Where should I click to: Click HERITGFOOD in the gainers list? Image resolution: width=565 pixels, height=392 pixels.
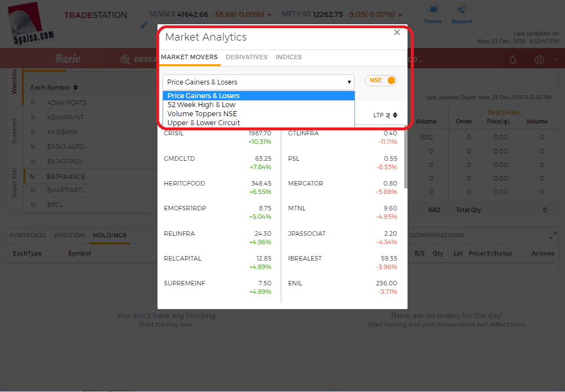click(x=184, y=183)
